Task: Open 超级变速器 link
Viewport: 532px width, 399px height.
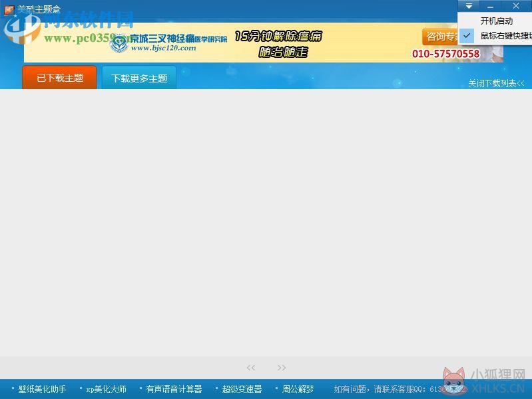Action: click(242, 389)
